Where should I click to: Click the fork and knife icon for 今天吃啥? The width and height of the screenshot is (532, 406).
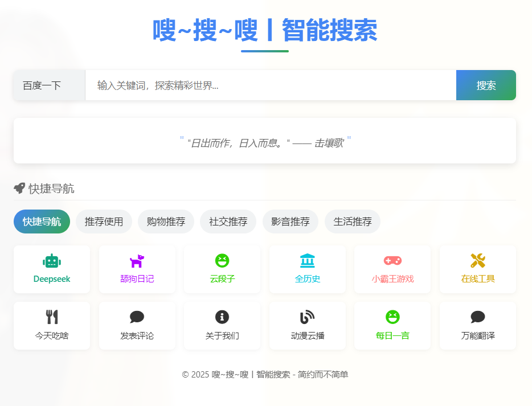[52, 317]
